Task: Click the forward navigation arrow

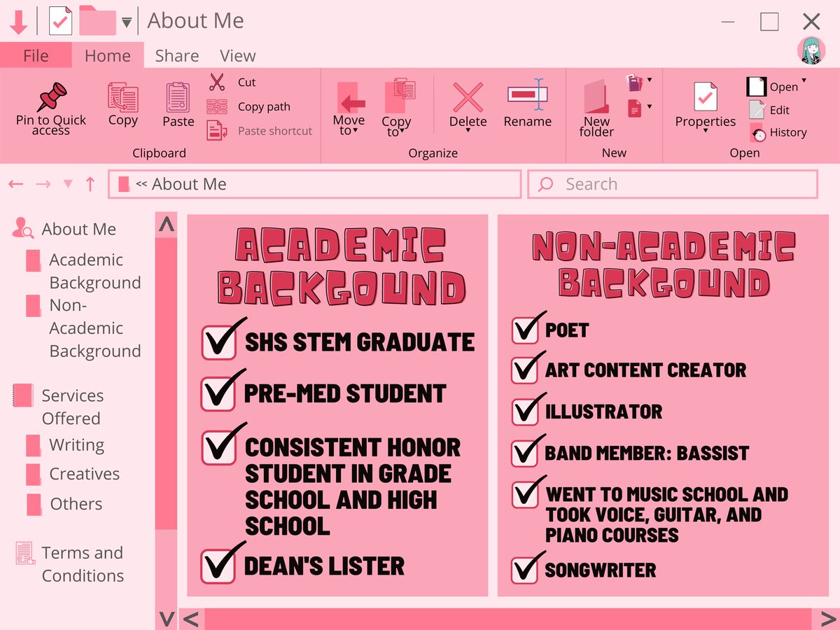Action: tap(43, 184)
